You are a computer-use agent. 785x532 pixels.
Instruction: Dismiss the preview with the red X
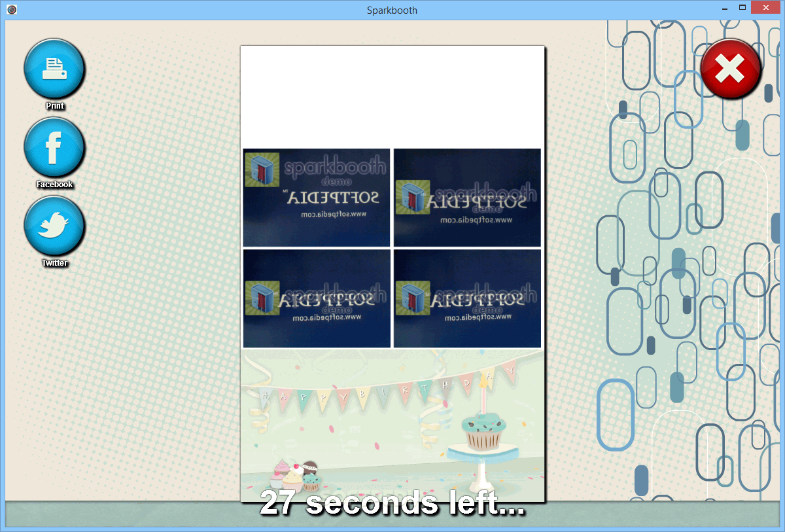731,69
